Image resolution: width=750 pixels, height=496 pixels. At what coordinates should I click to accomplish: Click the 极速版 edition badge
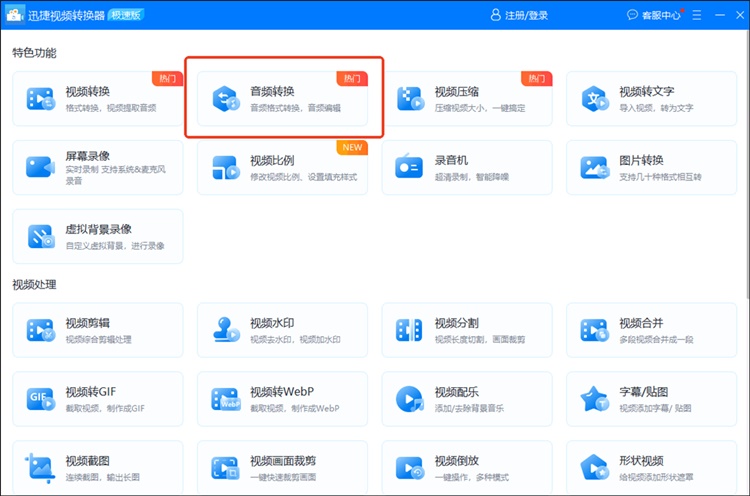(126, 15)
